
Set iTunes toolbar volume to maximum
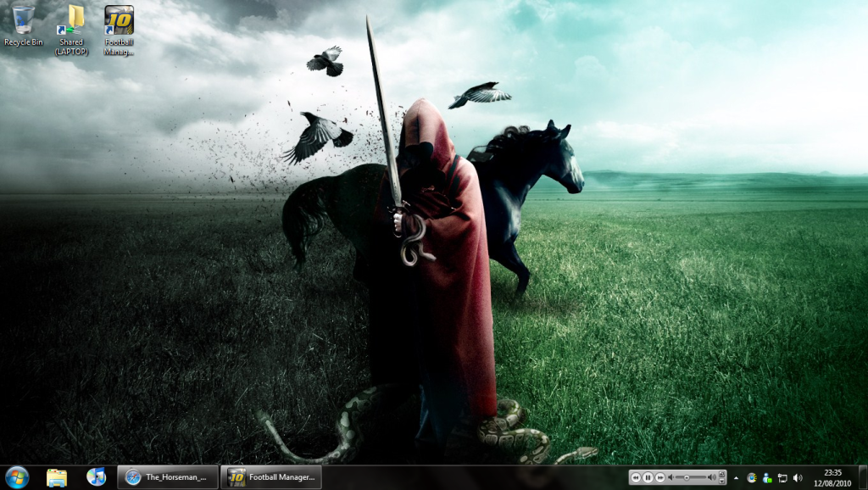[x=712, y=477]
